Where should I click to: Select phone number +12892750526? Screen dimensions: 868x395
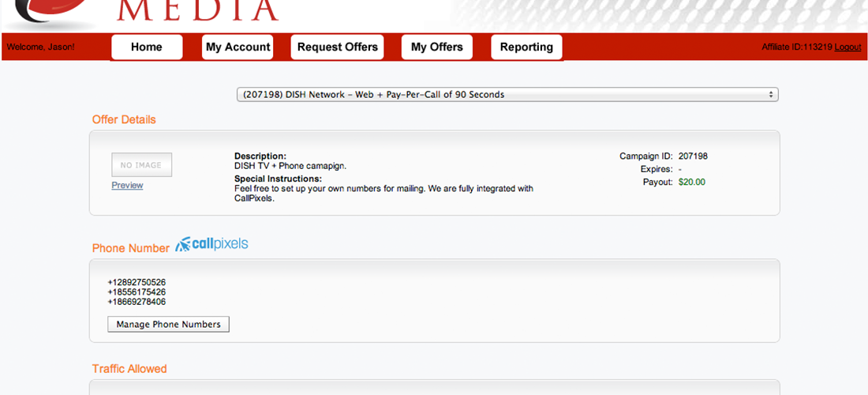point(137,282)
